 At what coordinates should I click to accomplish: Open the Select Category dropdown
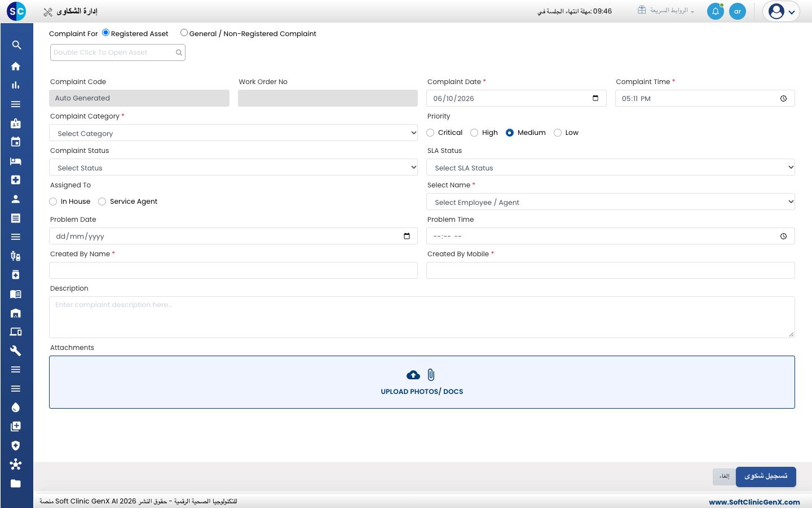tap(233, 133)
